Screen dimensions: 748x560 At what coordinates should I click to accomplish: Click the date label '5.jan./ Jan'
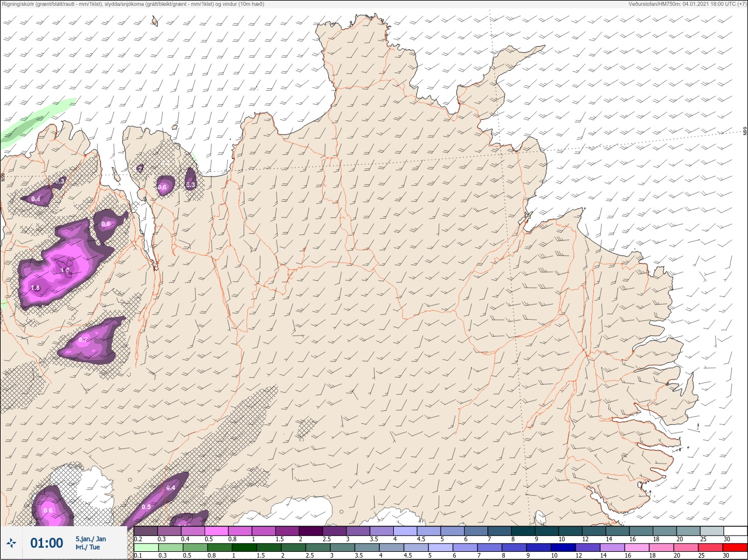point(91,539)
